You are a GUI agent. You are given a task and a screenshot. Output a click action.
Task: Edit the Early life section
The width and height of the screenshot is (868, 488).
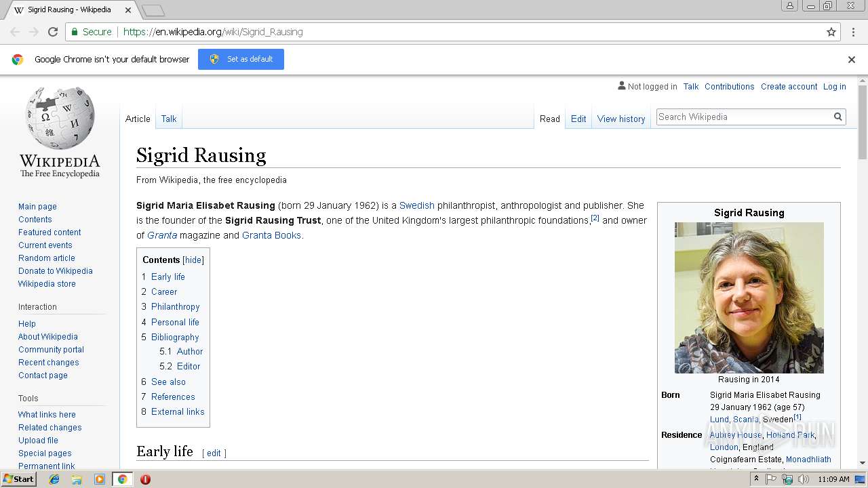pyautogui.click(x=214, y=453)
